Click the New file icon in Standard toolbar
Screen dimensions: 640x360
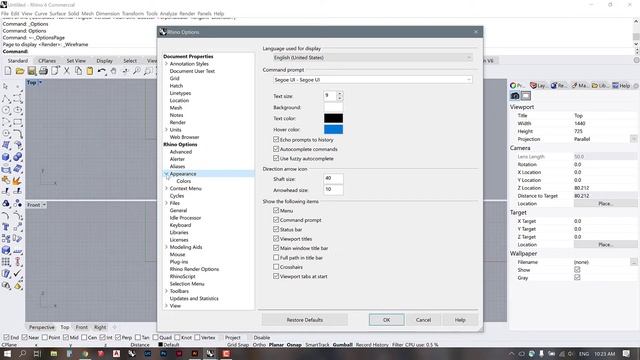8,71
